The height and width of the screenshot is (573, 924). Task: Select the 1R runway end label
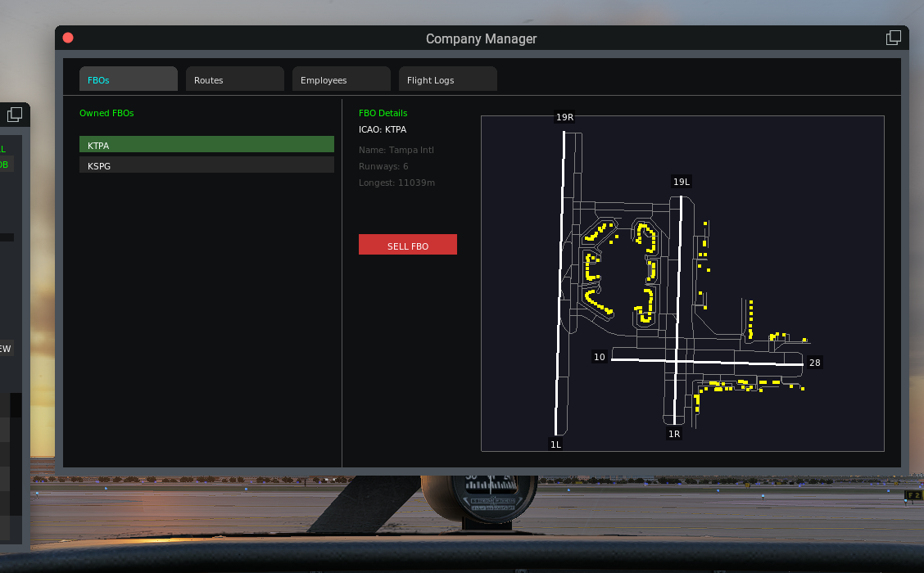tap(673, 434)
